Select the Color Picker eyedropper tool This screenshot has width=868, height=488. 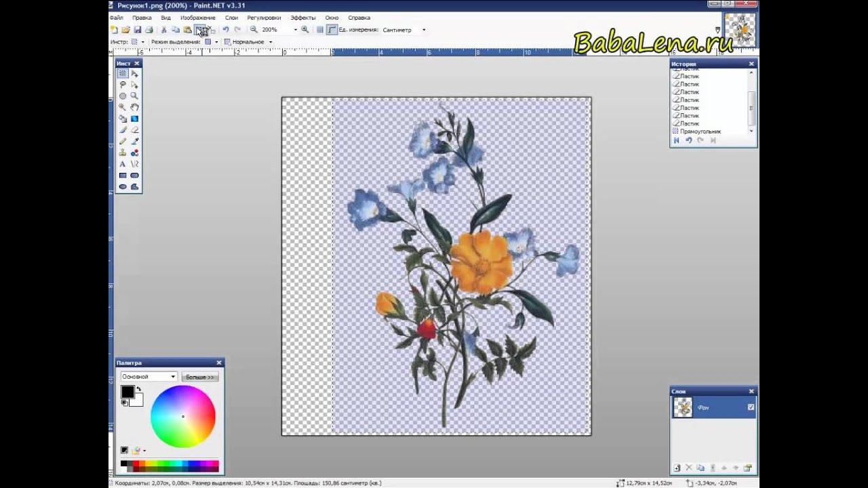(134, 141)
